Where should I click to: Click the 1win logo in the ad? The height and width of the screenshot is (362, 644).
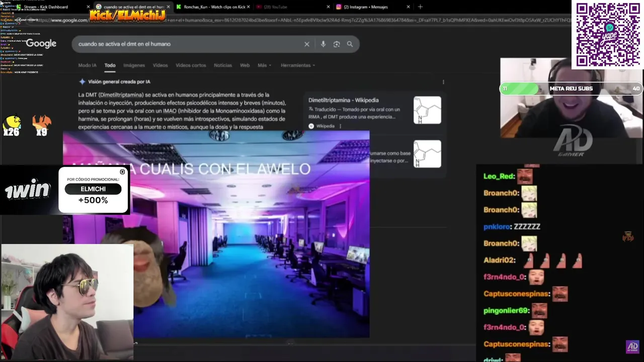tap(28, 191)
